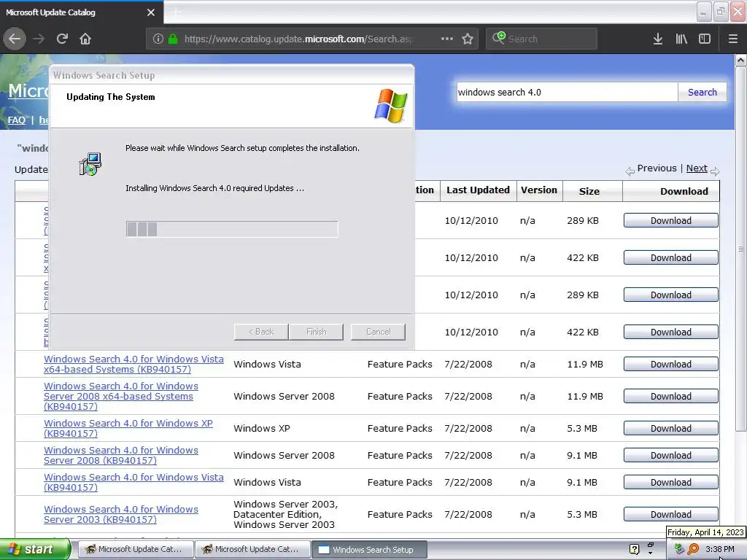This screenshot has height=560, width=747.
Task: Download the 9.1 MB Windows Vista update
Action: pos(671,483)
